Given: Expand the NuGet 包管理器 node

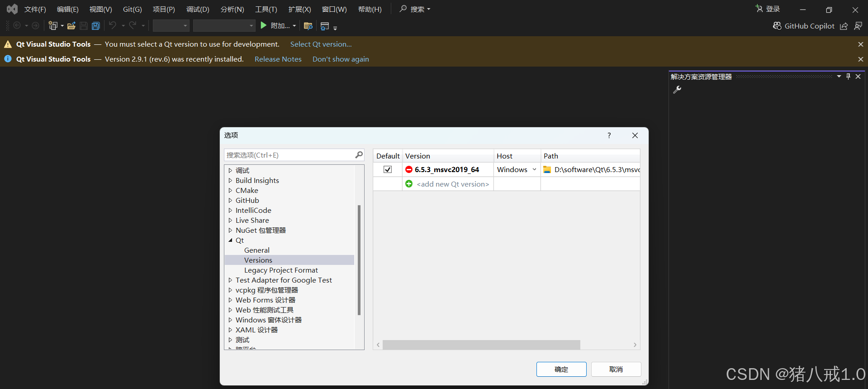Looking at the screenshot, I should click(x=230, y=230).
